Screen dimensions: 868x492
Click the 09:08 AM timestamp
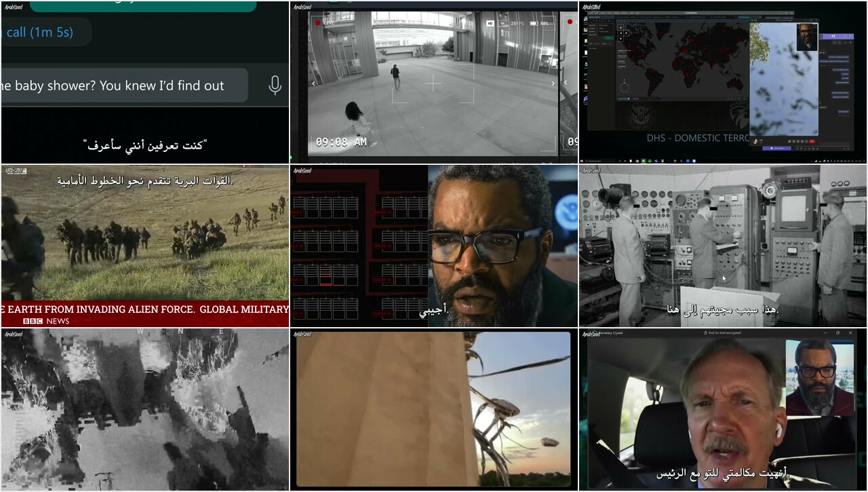pos(341,142)
